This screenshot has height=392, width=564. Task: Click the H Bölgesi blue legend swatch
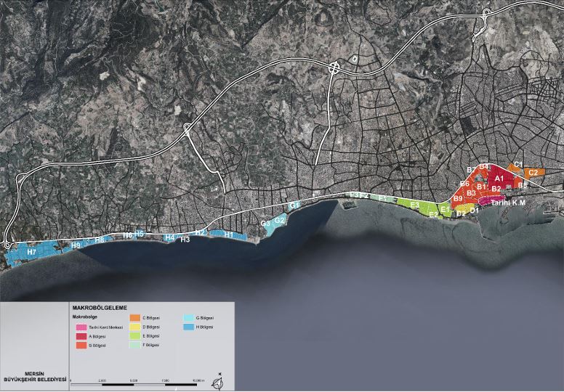(x=188, y=327)
